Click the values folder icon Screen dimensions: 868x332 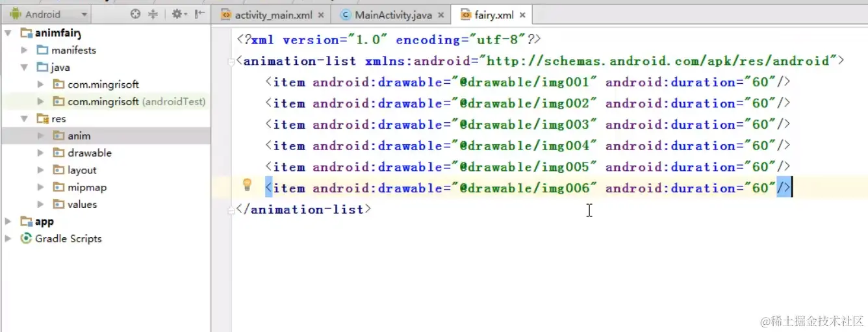[58, 204]
